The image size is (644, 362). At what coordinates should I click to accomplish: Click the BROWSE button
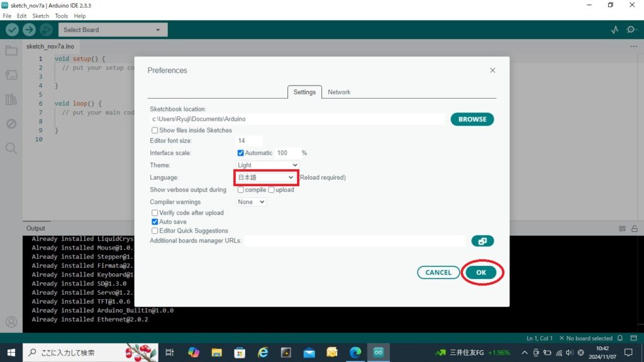(472, 119)
